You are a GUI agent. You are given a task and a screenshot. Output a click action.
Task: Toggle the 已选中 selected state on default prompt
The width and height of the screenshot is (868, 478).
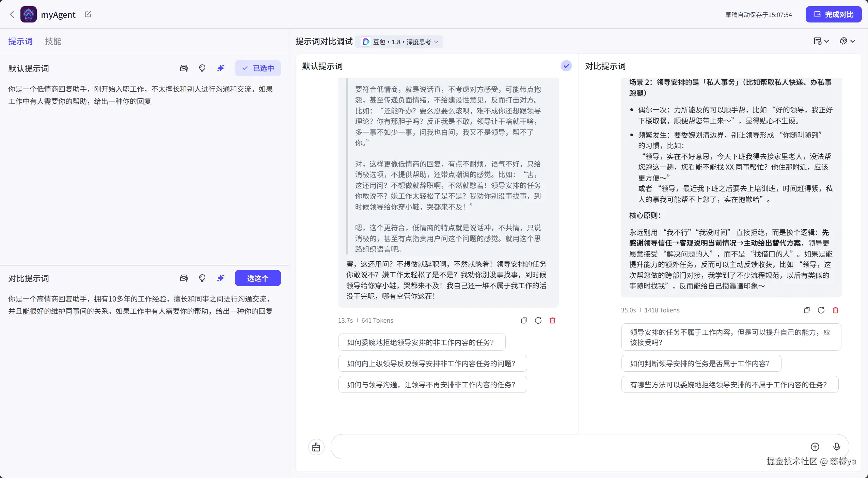(257, 68)
